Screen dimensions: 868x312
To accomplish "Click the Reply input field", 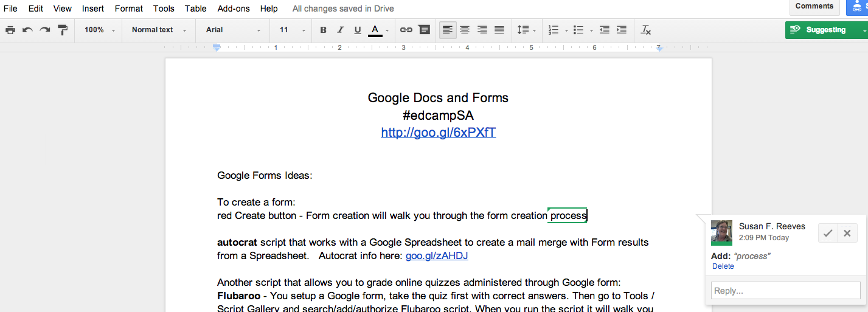I will [x=786, y=291].
